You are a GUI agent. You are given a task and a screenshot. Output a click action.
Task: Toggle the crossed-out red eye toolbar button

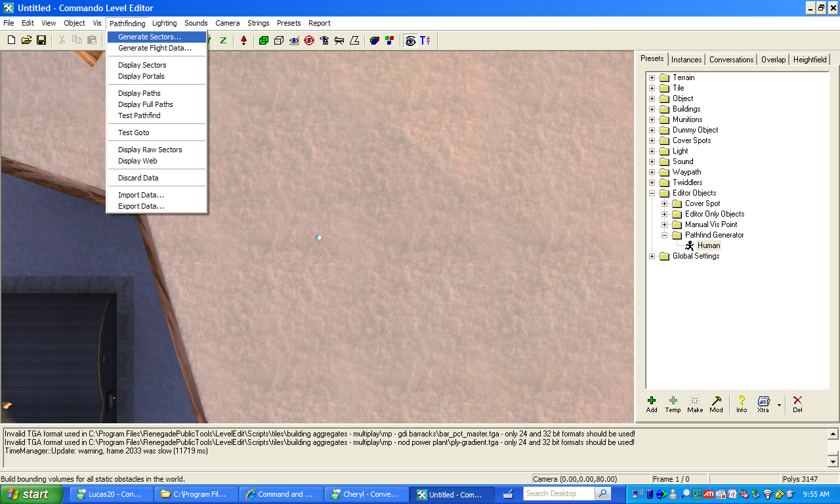click(x=309, y=40)
